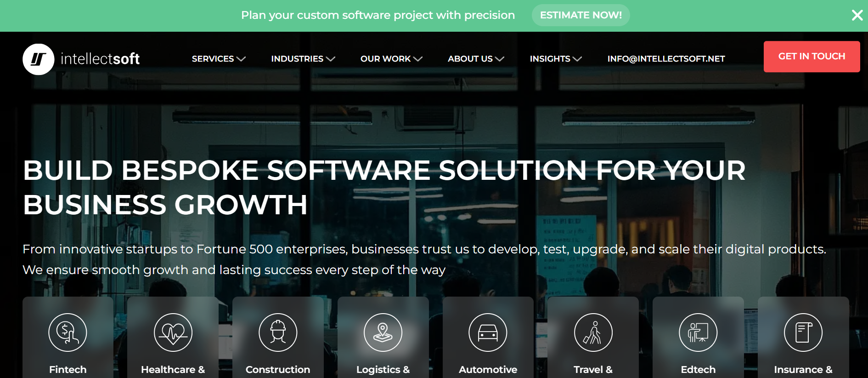868x378 pixels.
Task: Click the info@intellectsoft.net email link
Action: pos(666,59)
